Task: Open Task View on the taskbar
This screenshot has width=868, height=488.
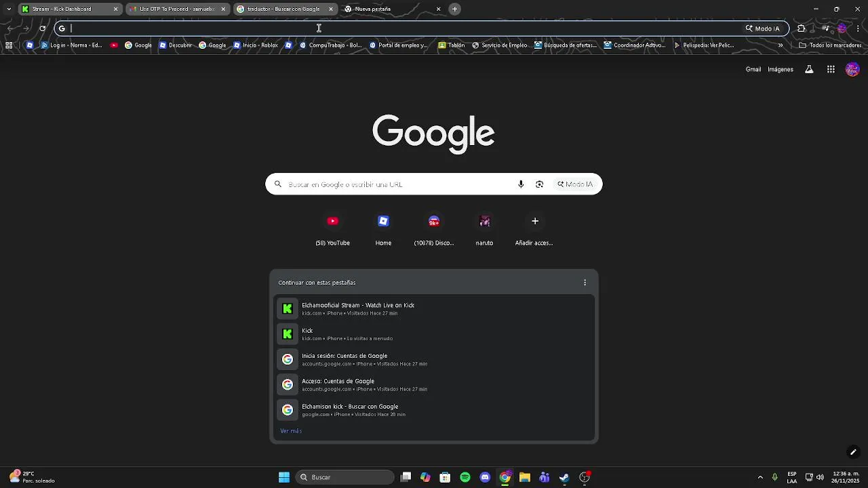Action: (x=406, y=477)
